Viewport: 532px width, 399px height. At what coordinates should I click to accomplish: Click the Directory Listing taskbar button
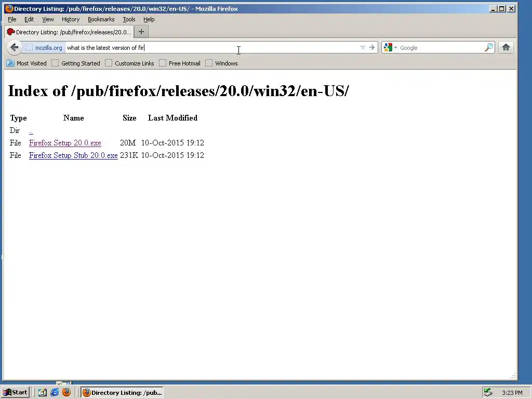tap(123, 393)
